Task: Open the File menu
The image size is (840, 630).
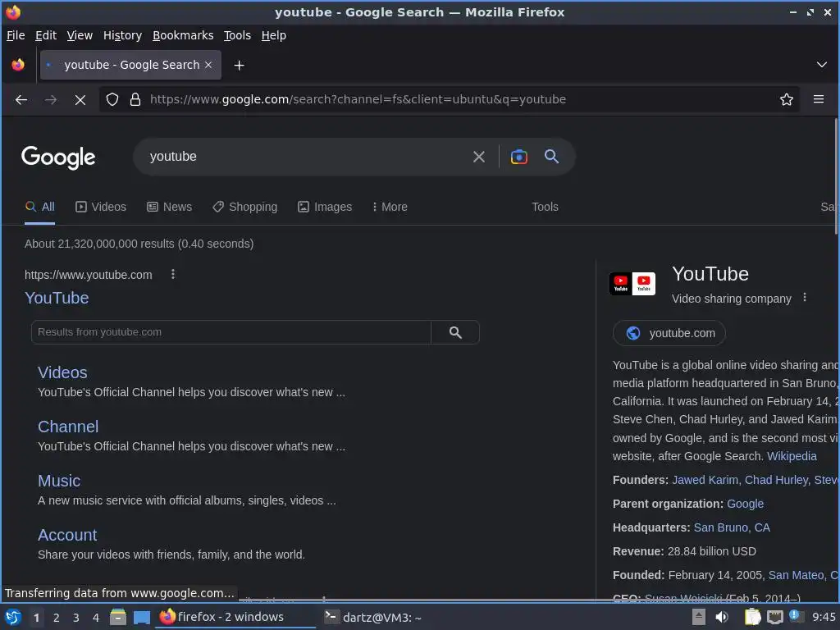Action: tap(16, 35)
